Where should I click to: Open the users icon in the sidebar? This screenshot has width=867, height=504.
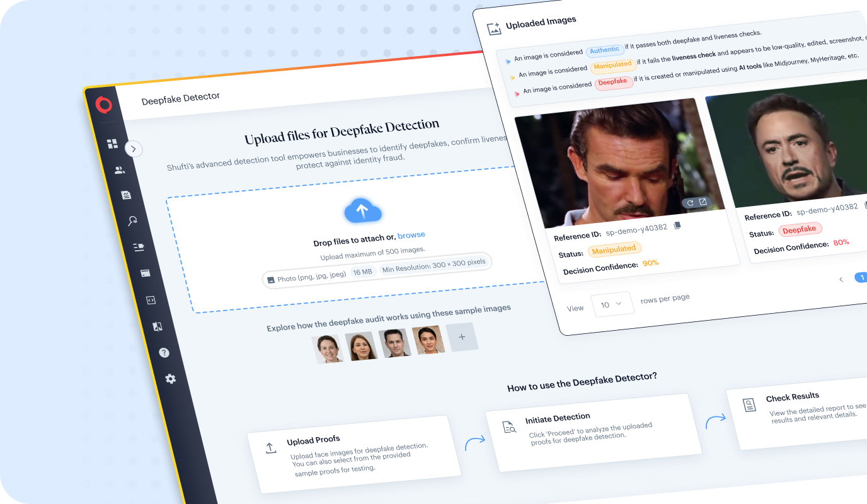tap(120, 170)
